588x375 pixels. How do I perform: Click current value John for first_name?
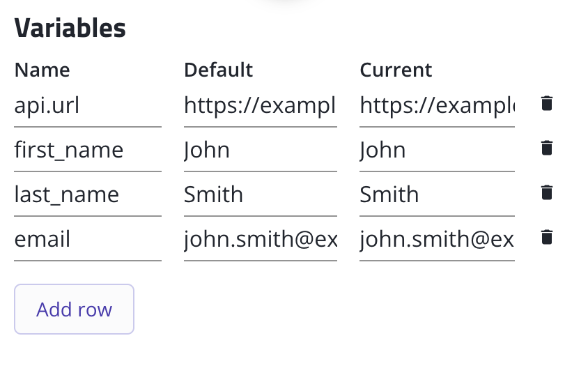(437, 150)
